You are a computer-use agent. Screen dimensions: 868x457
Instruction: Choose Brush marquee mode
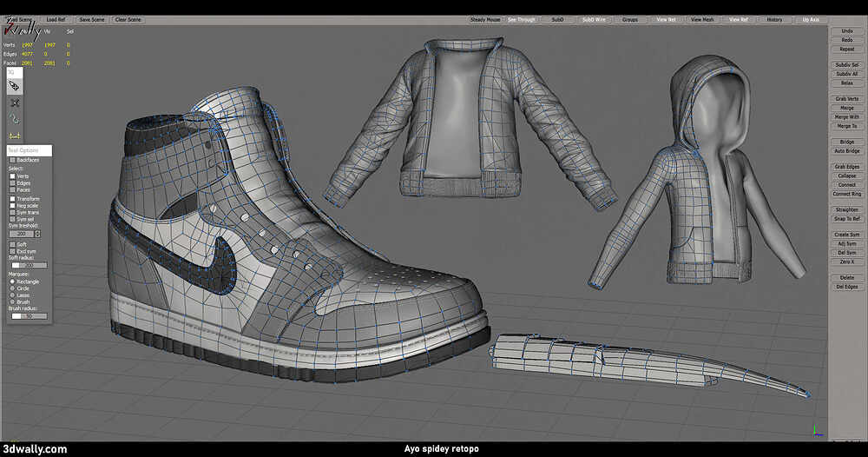coord(12,301)
